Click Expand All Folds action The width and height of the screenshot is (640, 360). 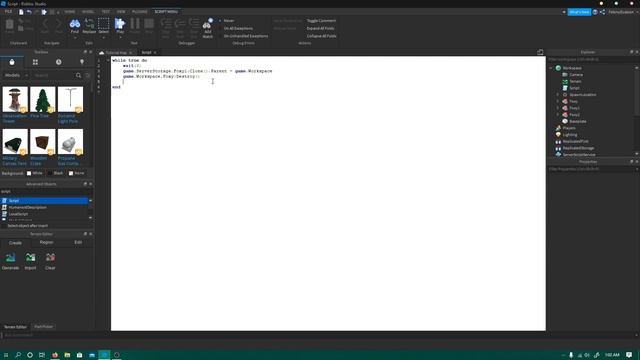click(321, 29)
